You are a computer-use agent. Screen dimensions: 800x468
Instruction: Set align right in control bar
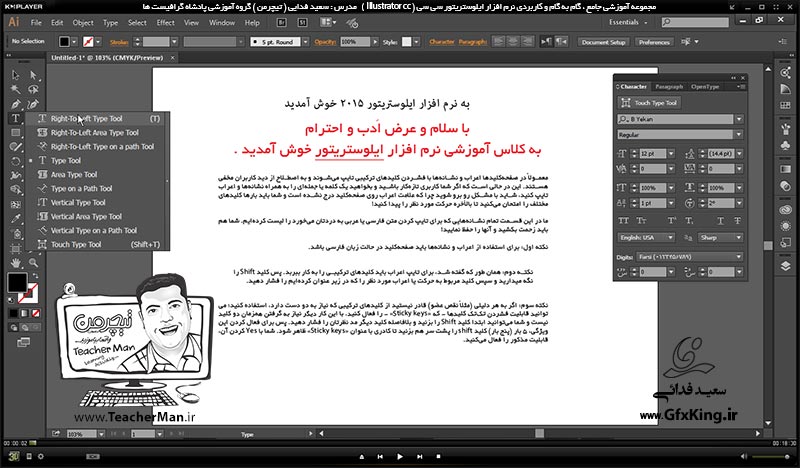click(x=528, y=41)
